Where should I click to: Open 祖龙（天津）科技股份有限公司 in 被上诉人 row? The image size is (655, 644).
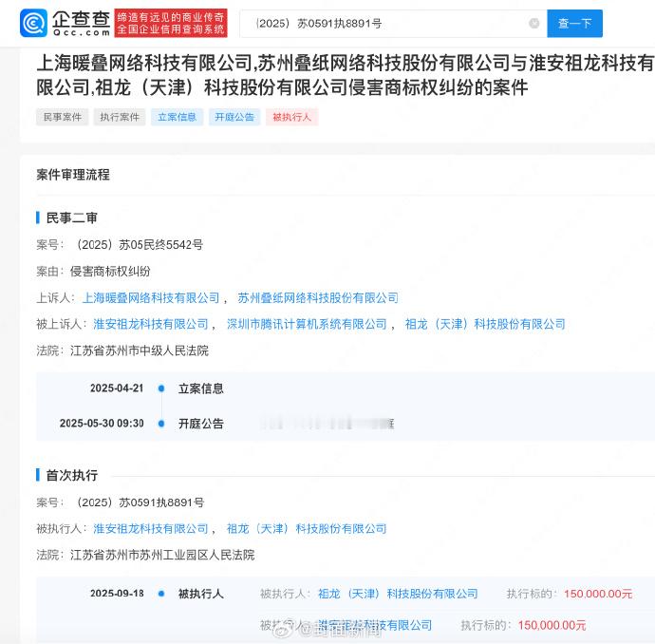(485, 324)
